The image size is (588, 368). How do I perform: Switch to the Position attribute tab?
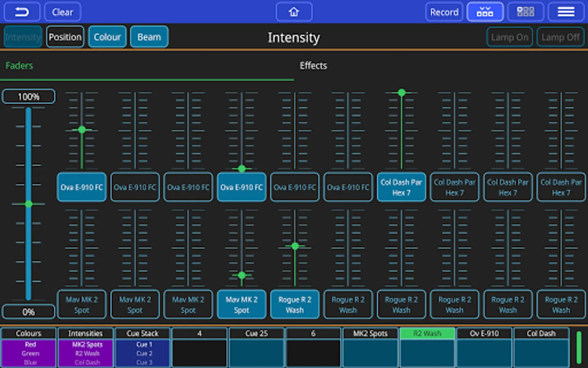click(x=65, y=37)
